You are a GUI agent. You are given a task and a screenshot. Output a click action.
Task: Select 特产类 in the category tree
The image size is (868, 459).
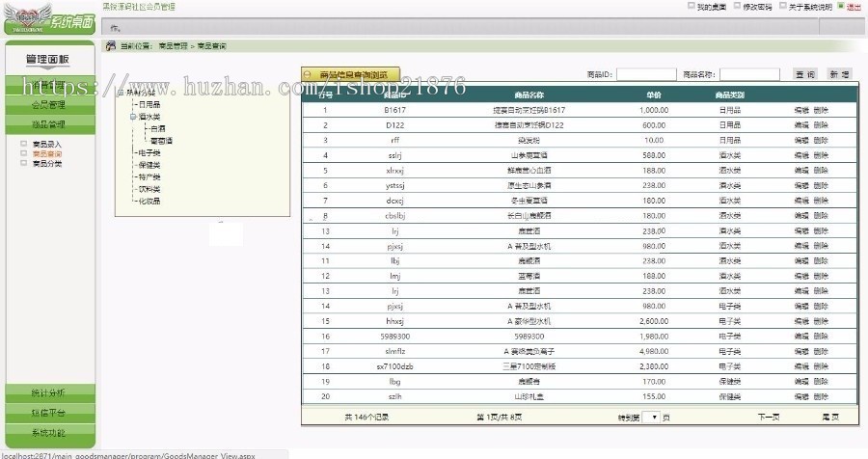click(x=149, y=177)
